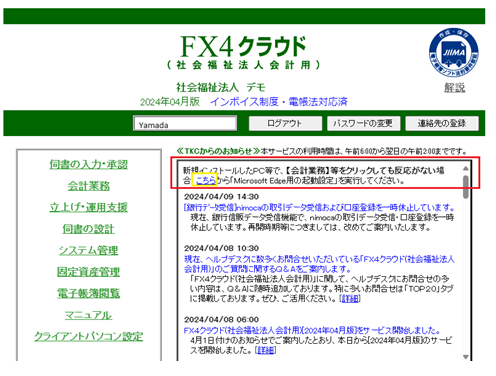Click the date 2024/04/09 14:30
This screenshot has height=376, width=496.
tap(221, 196)
